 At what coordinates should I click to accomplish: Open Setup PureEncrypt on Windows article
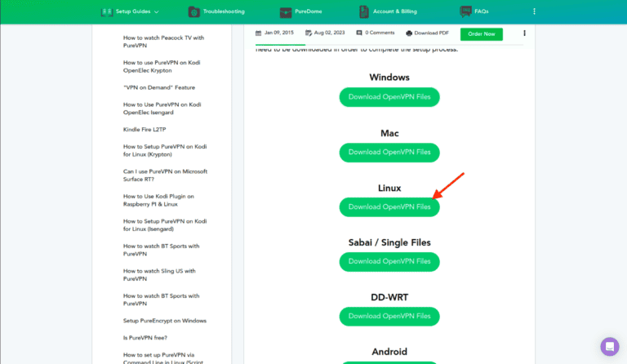coord(165,321)
